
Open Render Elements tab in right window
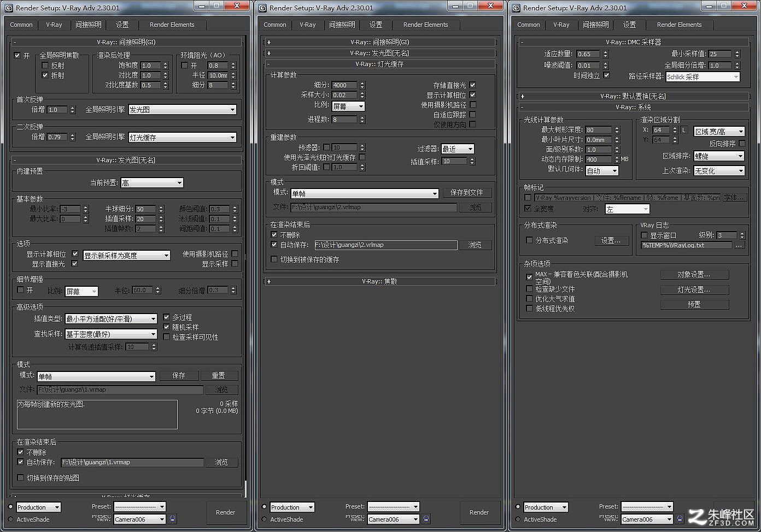679,25
